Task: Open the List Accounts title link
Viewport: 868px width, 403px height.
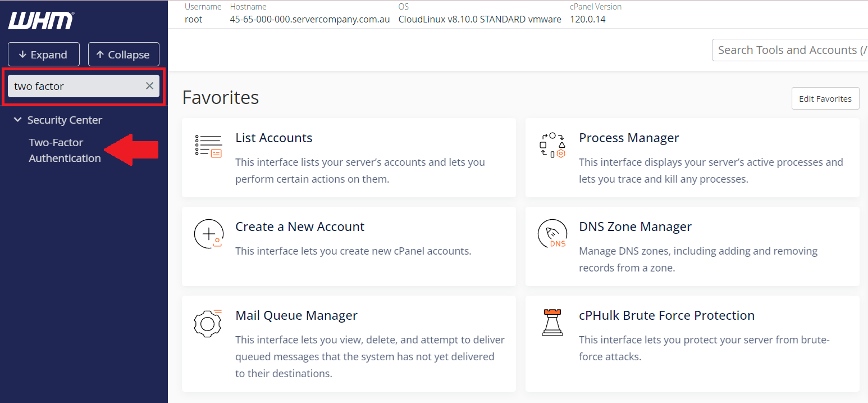Action: (273, 138)
